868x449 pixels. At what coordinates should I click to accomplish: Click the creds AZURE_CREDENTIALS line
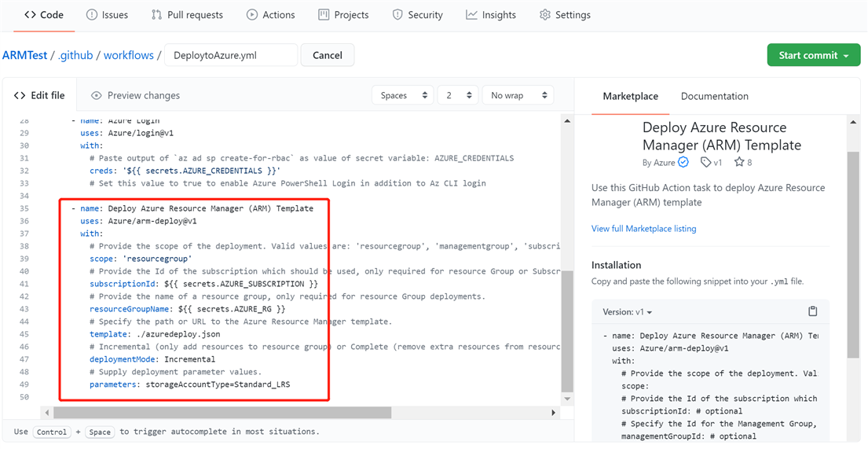pos(185,171)
